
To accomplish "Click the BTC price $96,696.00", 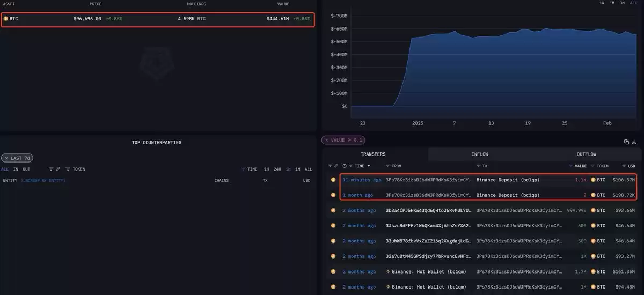I will click(x=87, y=19).
